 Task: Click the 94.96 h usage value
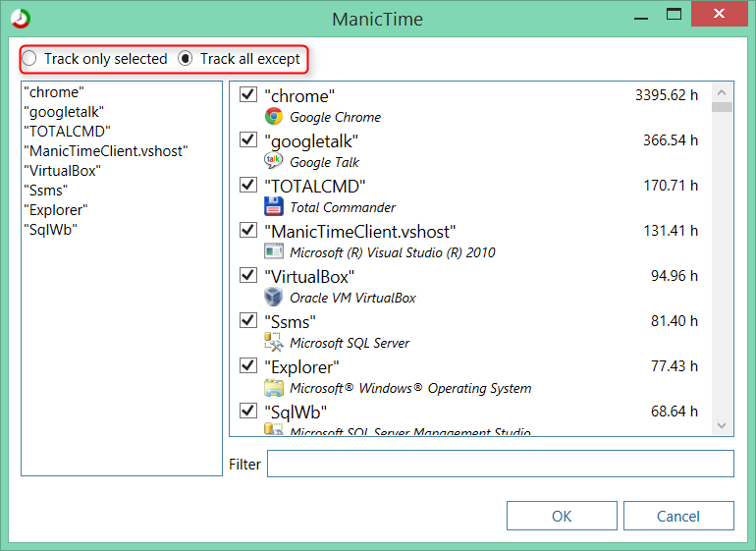pyautogui.click(x=675, y=275)
